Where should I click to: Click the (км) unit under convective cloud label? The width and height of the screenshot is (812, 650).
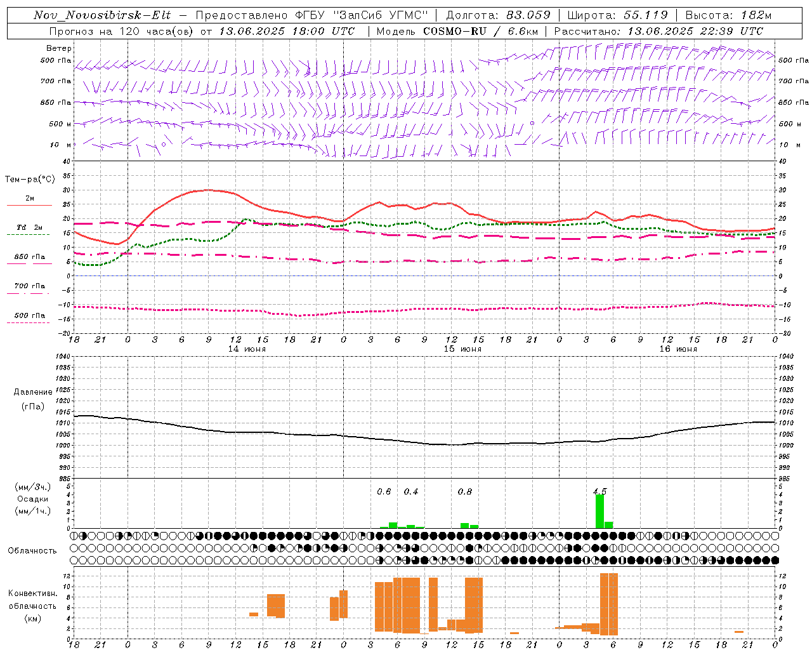(x=32, y=618)
